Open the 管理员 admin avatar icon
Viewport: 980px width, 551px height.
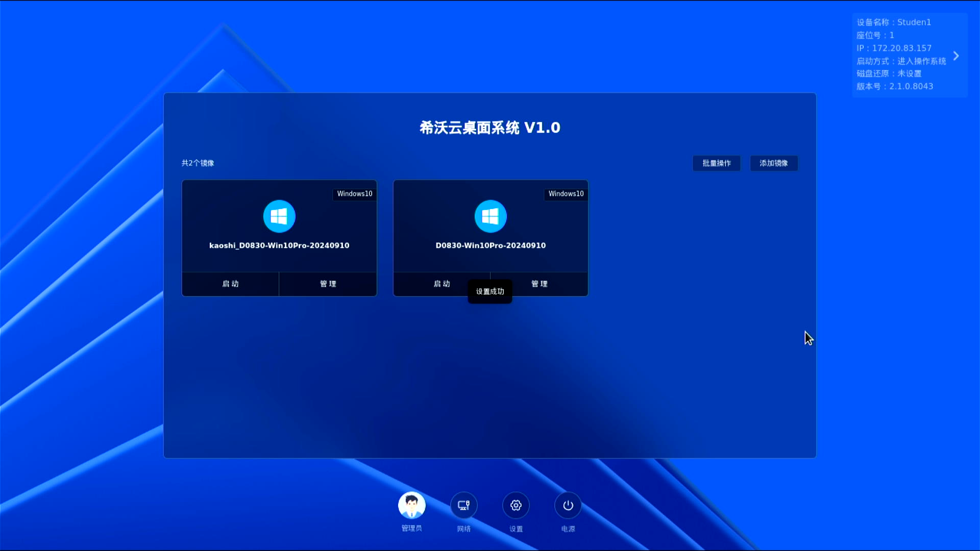(411, 505)
